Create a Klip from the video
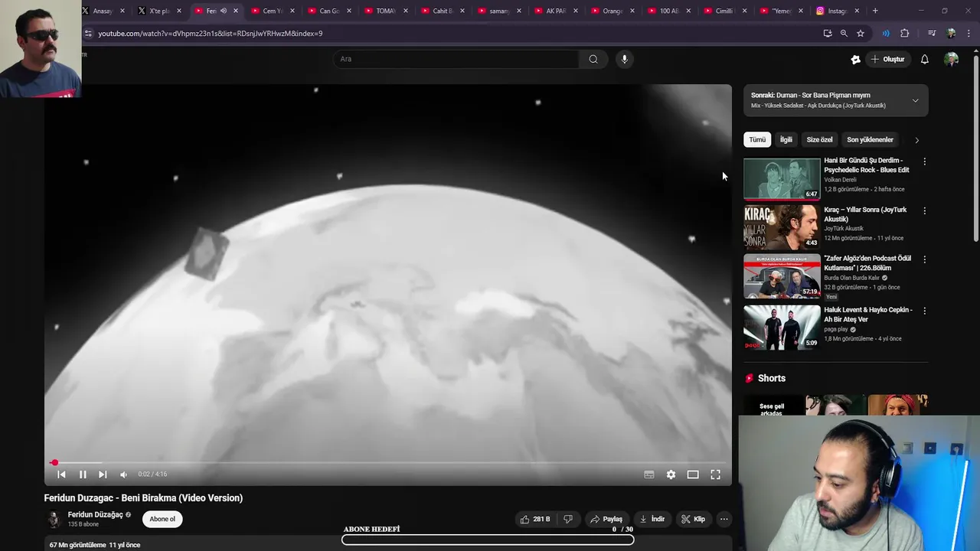The width and height of the screenshot is (980, 551). click(x=693, y=519)
